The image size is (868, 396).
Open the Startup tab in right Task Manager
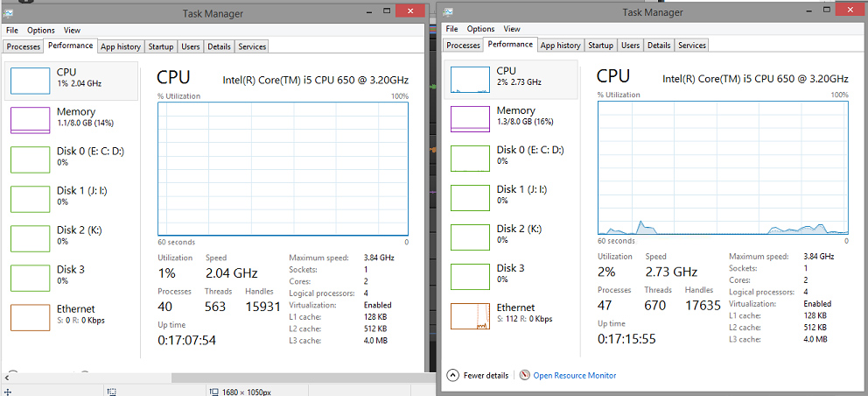600,46
